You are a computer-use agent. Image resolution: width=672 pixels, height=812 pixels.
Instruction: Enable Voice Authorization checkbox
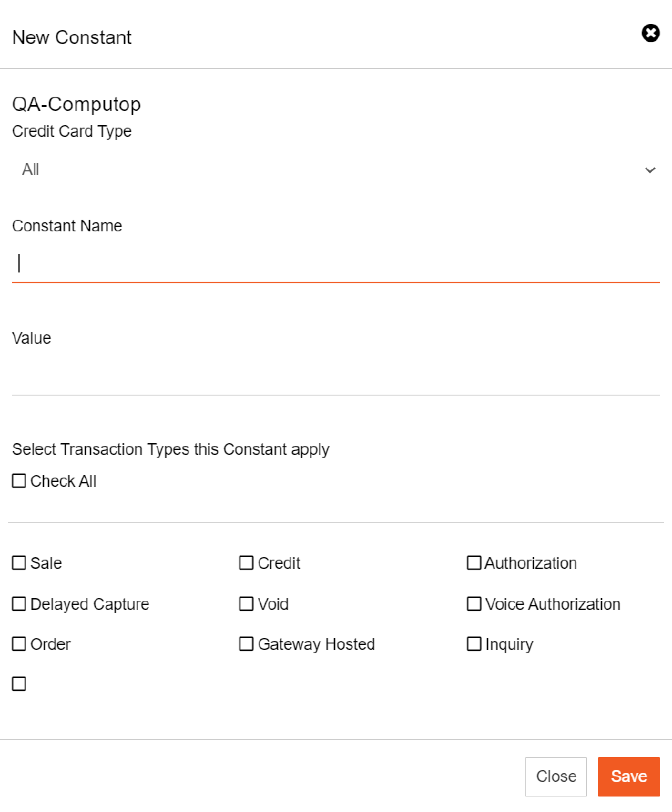tap(474, 604)
